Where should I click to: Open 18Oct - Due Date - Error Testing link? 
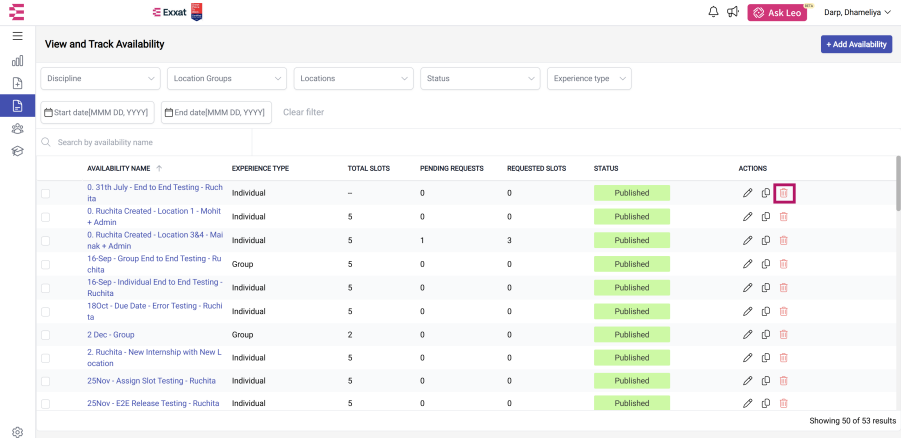click(x=155, y=311)
